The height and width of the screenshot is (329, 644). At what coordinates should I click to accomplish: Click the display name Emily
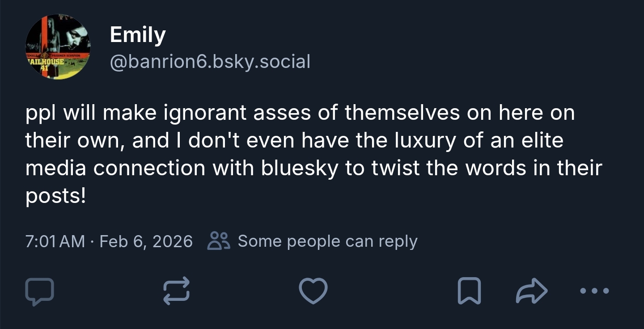[x=138, y=34]
